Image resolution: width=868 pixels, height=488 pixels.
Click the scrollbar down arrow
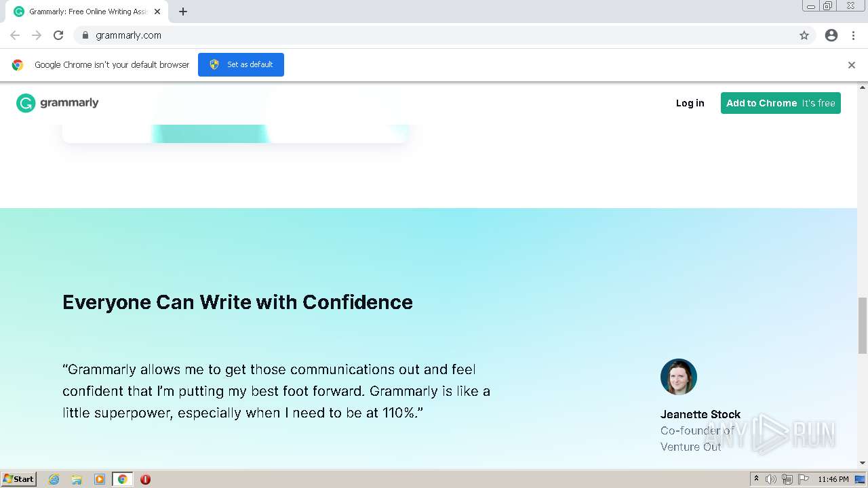[863, 463]
